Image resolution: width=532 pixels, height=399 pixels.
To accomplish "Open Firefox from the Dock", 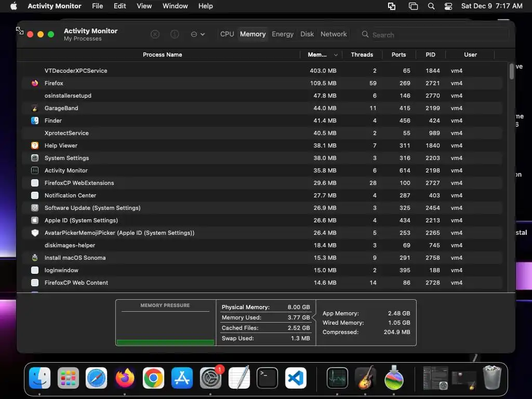I will 125,378.
